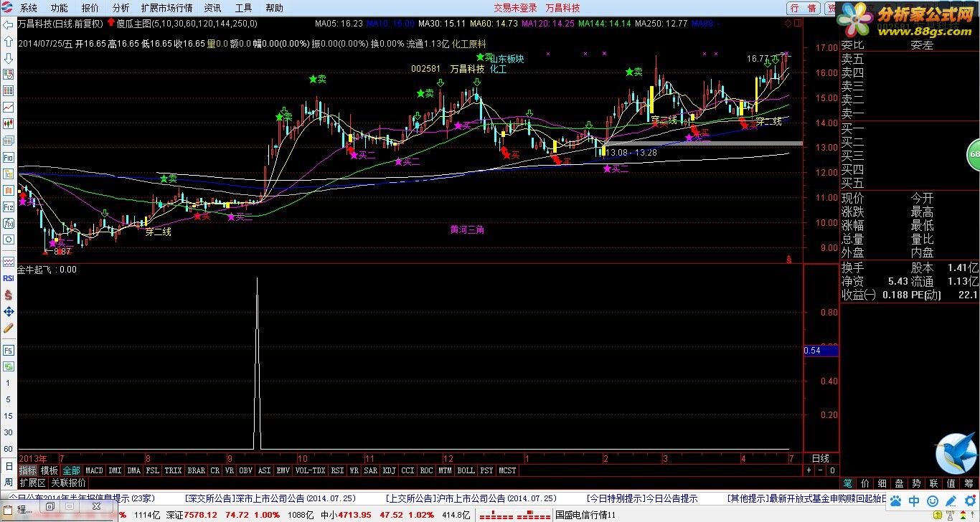The width and height of the screenshot is (980, 522).
Task: Click the down arrow in the left toolbar
Action: point(8,57)
